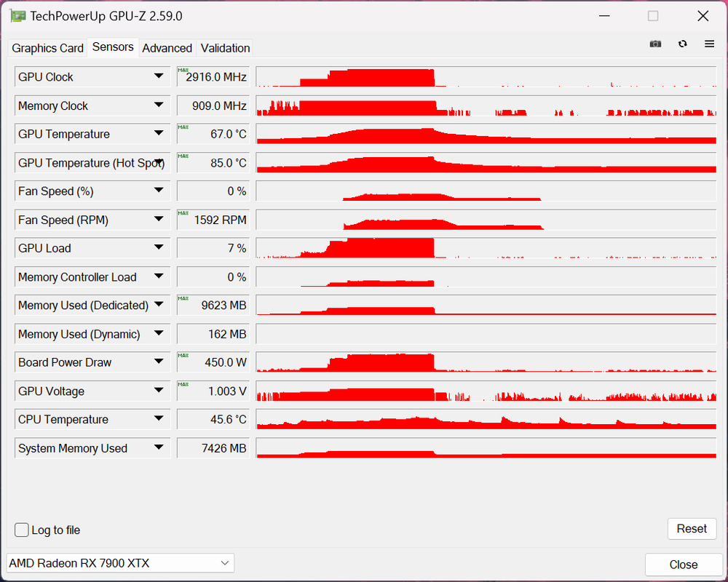The width and height of the screenshot is (728, 582).
Task: Click the Fan Speed (RPM) history graph
Action: click(486, 220)
